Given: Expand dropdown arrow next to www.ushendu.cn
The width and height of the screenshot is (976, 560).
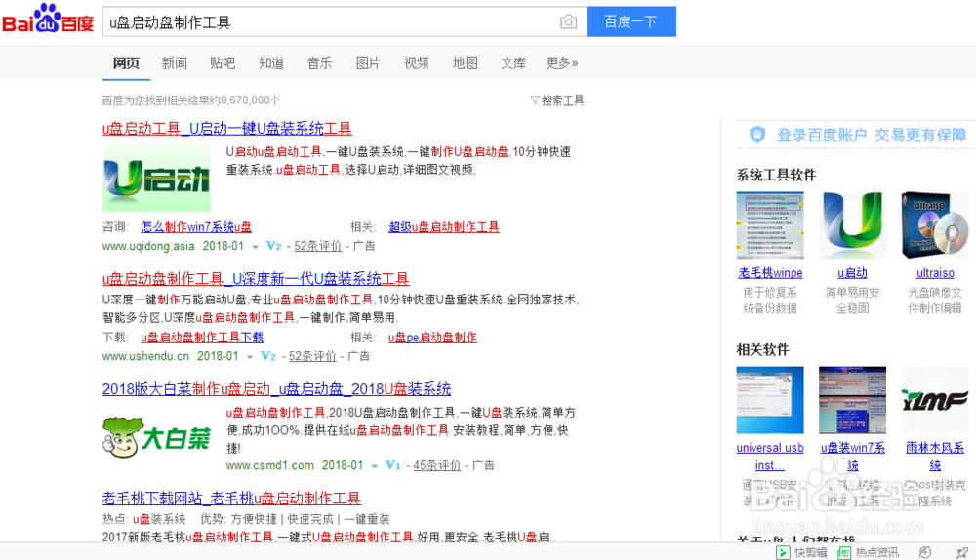Looking at the screenshot, I should [x=250, y=357].
